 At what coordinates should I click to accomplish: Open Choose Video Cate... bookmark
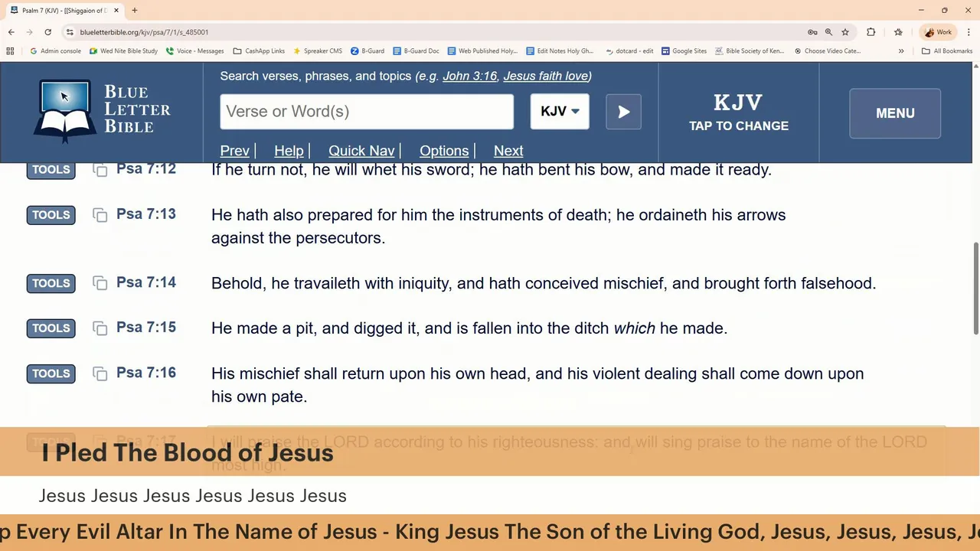827,51
